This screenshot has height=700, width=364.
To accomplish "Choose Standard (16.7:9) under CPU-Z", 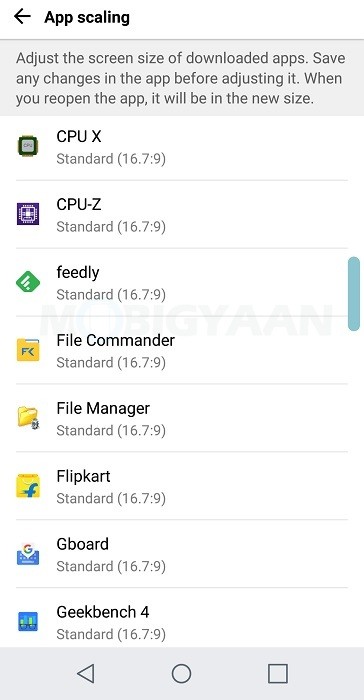I will click(x=111, y=227).
